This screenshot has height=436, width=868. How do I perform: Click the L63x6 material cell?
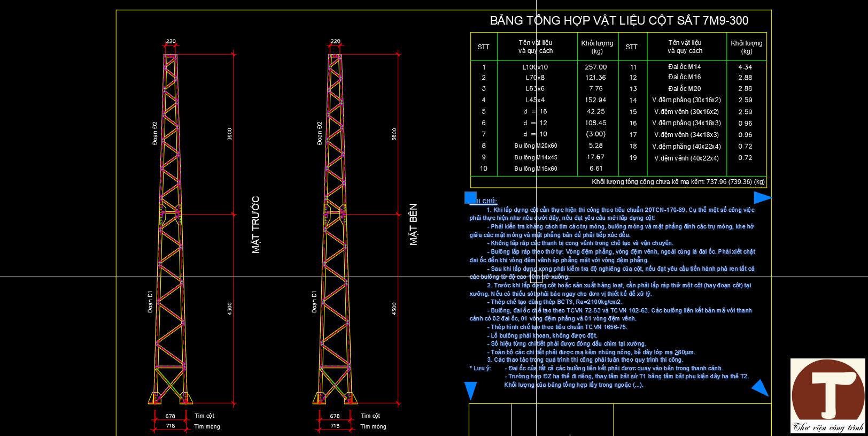pos(535,89)
